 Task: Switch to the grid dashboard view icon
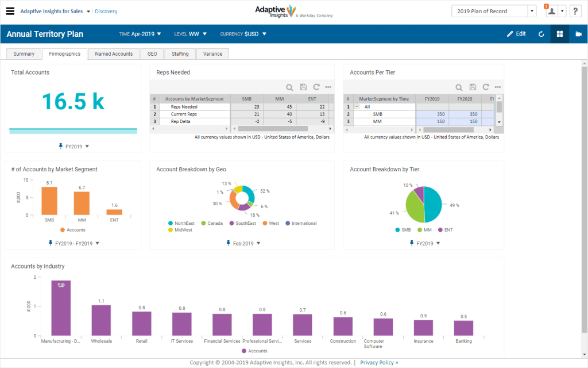pos(559,34)
